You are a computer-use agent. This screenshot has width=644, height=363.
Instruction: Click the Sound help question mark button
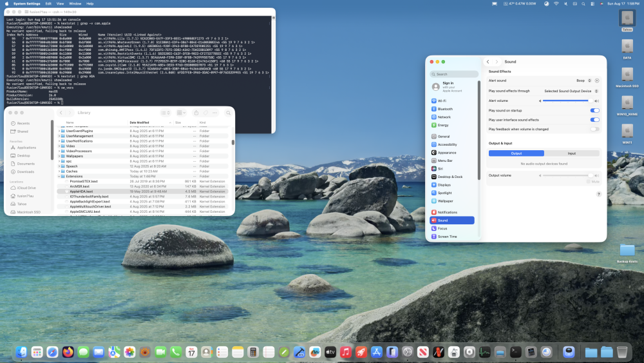click(598, 194)
